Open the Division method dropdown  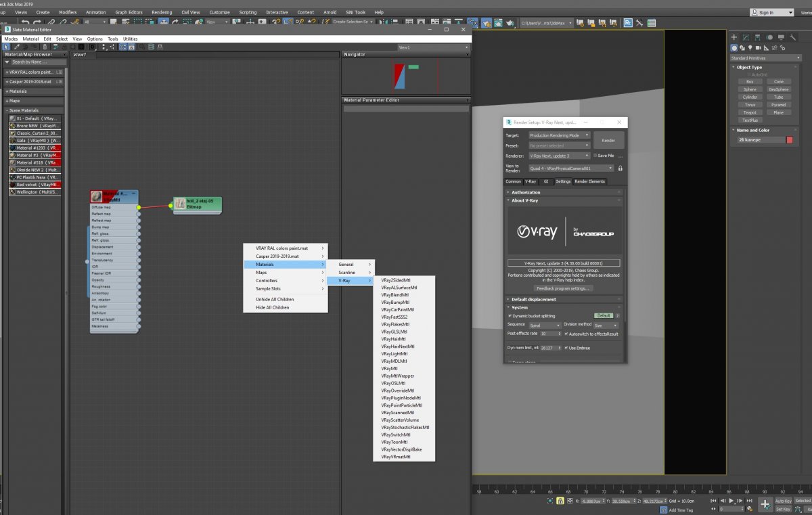(606, 326)
